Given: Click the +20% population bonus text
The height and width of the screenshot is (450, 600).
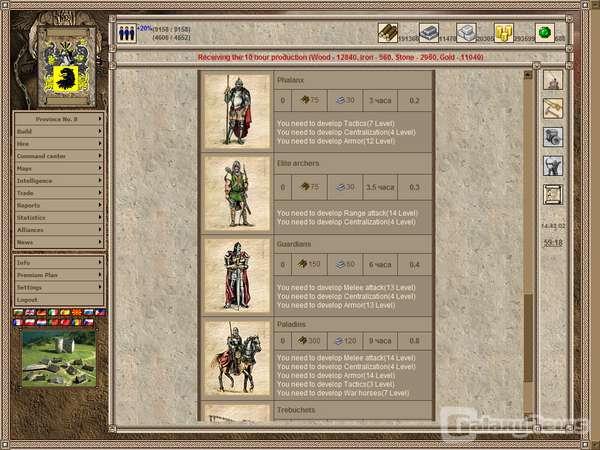Looking at the screenshot, I should coord(145,28).
